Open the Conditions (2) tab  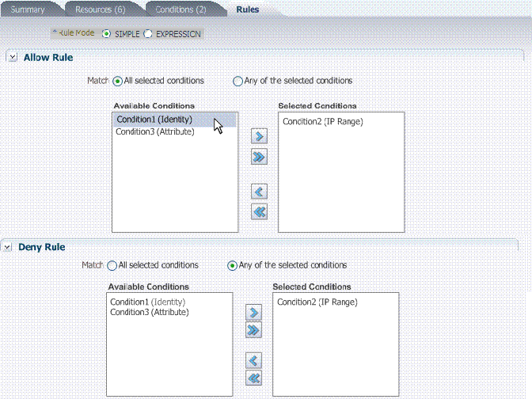(x=180, y=9)
